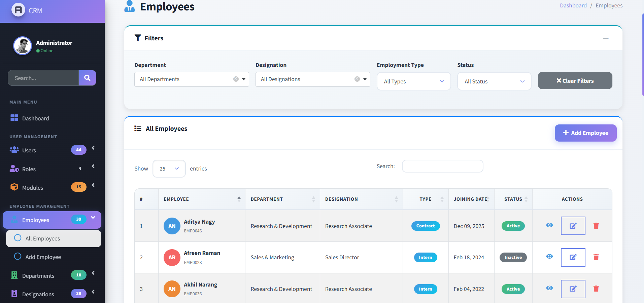This screenshot has height=303, width=644.
Task: View Afreen Raman details via the eye icon
Action: (x=549, y=257)
